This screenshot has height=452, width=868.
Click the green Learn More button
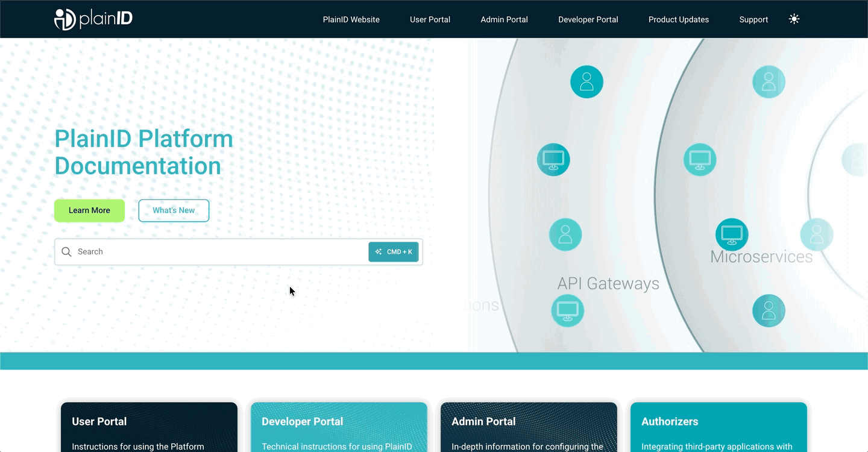click(89, 210)
